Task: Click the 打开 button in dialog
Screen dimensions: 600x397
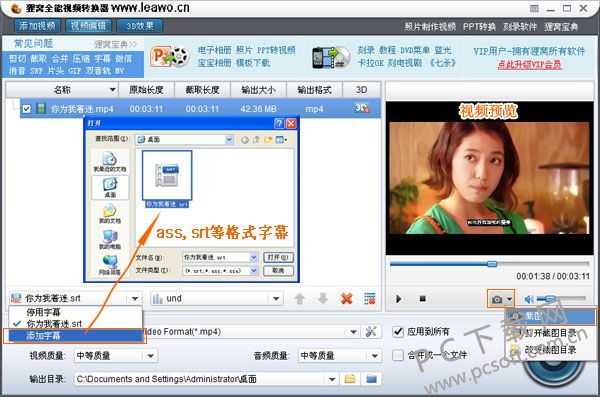Action: (x=278, y=257)
